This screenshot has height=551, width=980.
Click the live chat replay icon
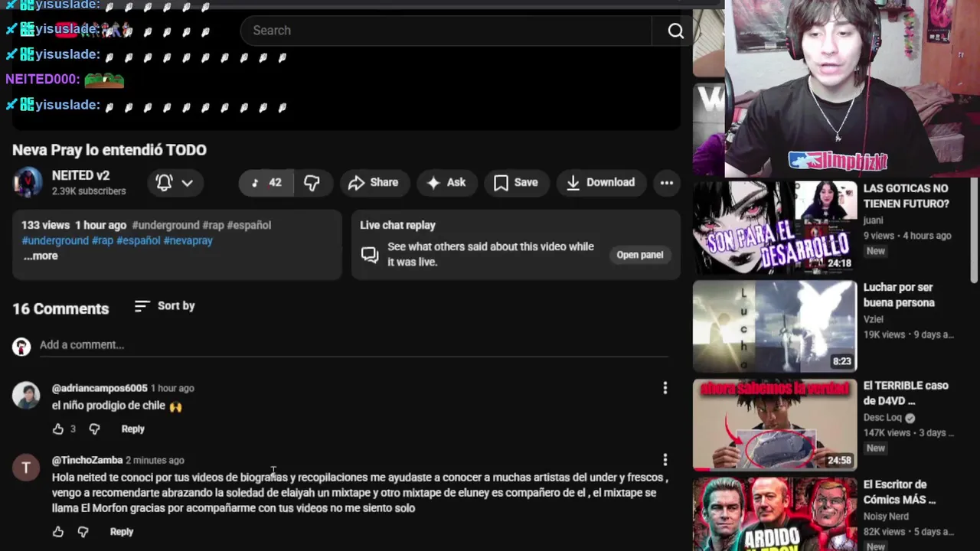click(x=370, y=255)
